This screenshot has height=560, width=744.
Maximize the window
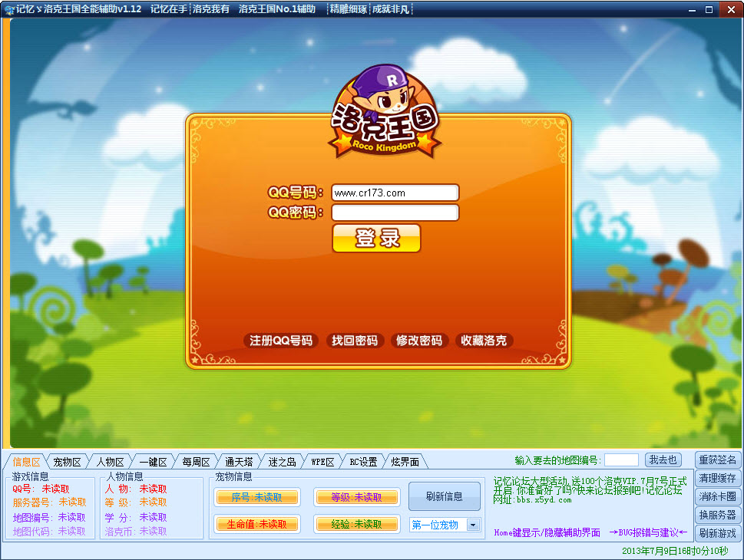(709, 9)
